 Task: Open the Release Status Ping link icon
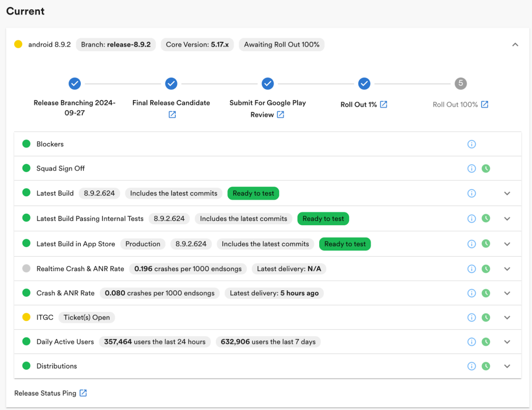click(83, 393)
